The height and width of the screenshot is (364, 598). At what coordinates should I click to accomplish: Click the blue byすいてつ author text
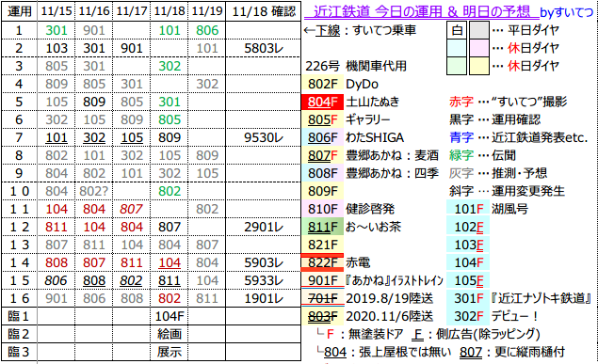(567, 12)
